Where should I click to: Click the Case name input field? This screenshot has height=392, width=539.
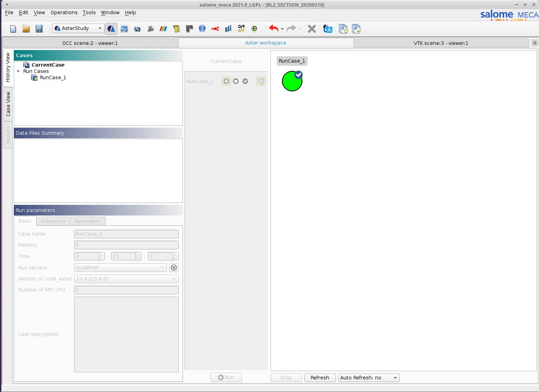pos(126,234)
